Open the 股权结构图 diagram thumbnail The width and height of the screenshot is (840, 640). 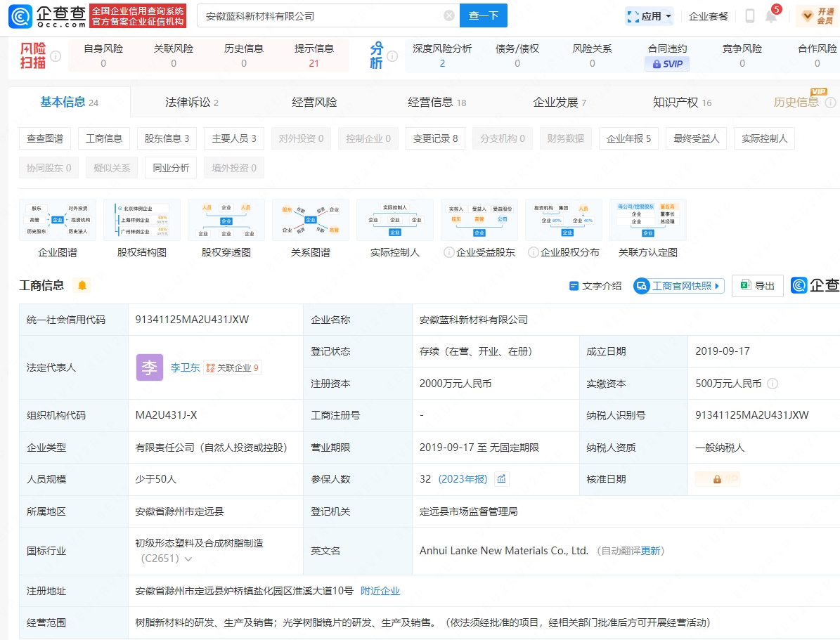pyautogui.click(x=142, y=220)
